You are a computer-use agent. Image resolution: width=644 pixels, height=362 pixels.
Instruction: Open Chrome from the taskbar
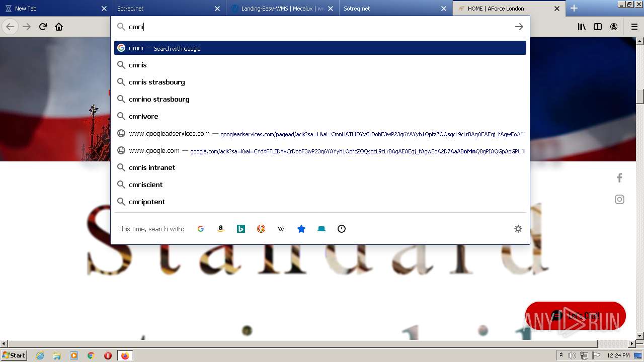pyautogui.click(x=91, y=355)
